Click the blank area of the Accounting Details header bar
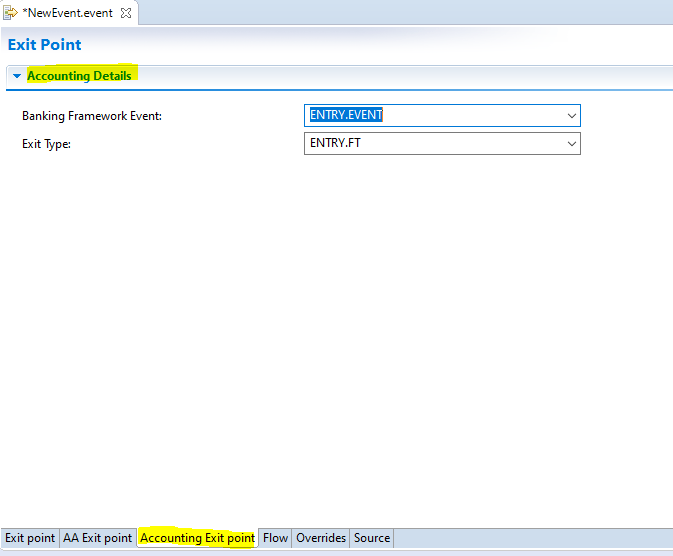 (400, 76)
